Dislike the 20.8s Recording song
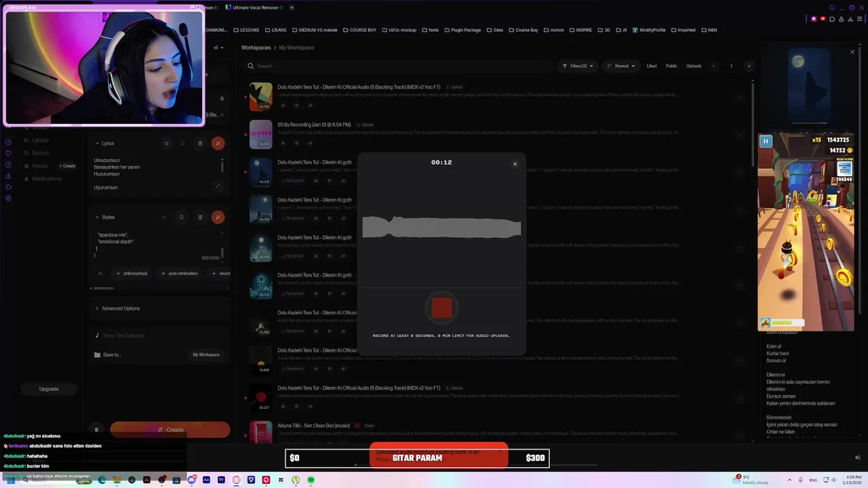Viewport: 868px width, 488px height. pos(296,143)
